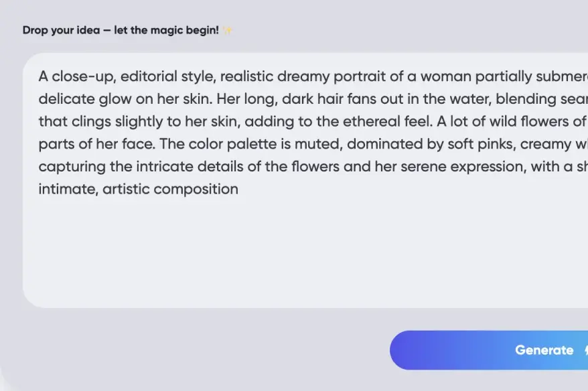Click the sparkles emoji after the heading
Screen dimensions: 588x391
tap(228, 30)
